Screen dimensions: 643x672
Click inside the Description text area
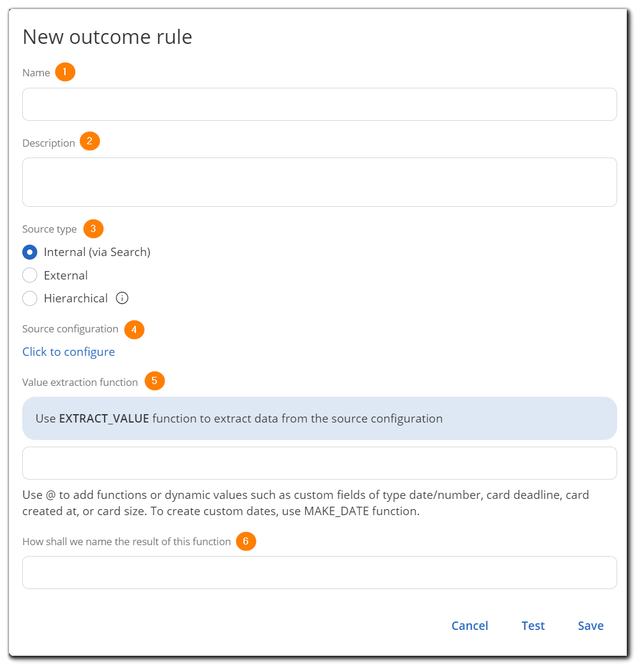pyautogui.click(x=320, y=180)
